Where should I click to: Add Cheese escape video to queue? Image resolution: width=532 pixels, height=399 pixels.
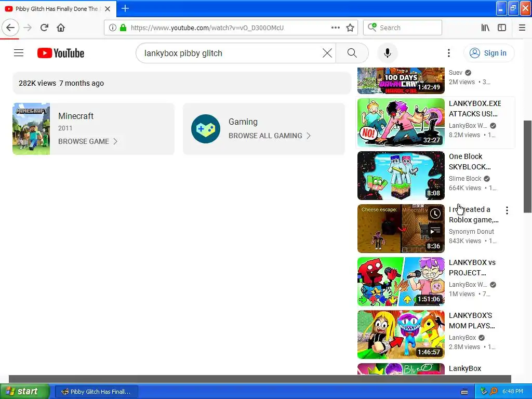click(435, 231)
